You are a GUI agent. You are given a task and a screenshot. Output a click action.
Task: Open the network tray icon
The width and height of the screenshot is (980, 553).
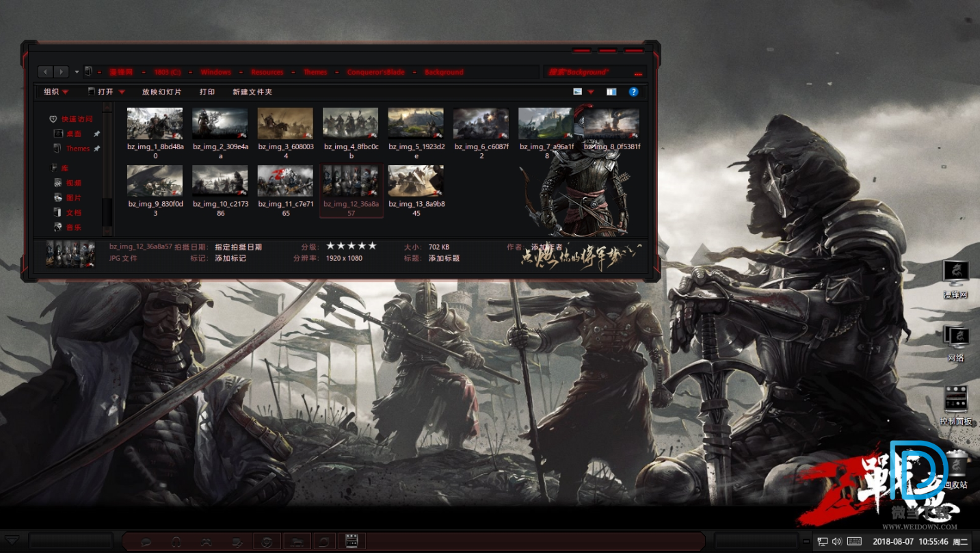(x=822, y=541)
